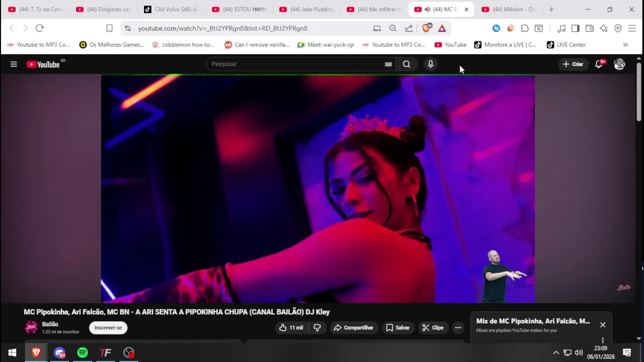This screenshot has height=362, width=644.
Task: Open YouTube notifications bell
Action: point(599,64)
